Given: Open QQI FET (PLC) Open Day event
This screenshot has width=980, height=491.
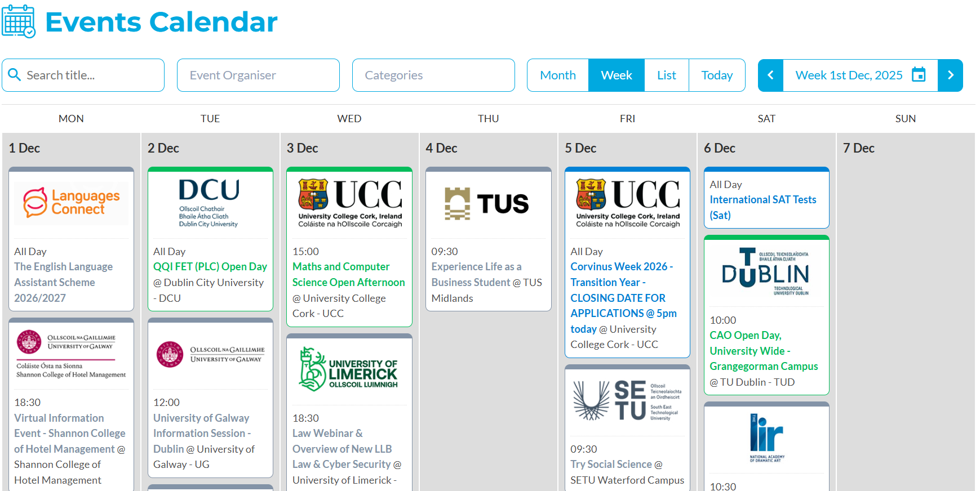Looking at the screenshot, I should (210, 266).
